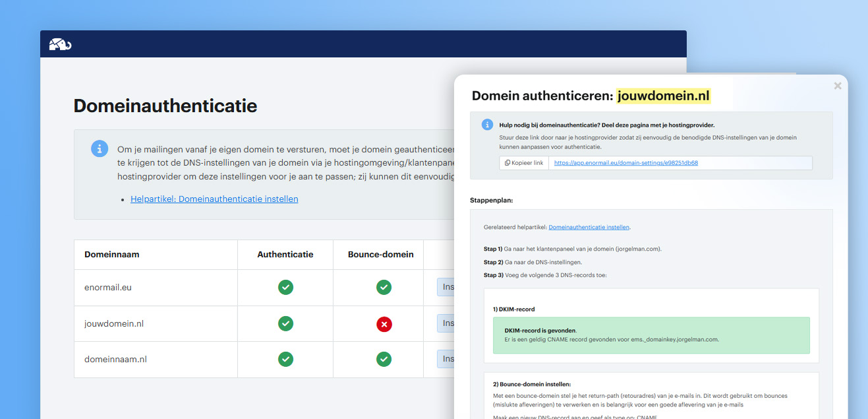This screenshot has height=419, width=868.
Task: Click the 2) Bounce-domein instellen heading
Action: click(532, 384)
